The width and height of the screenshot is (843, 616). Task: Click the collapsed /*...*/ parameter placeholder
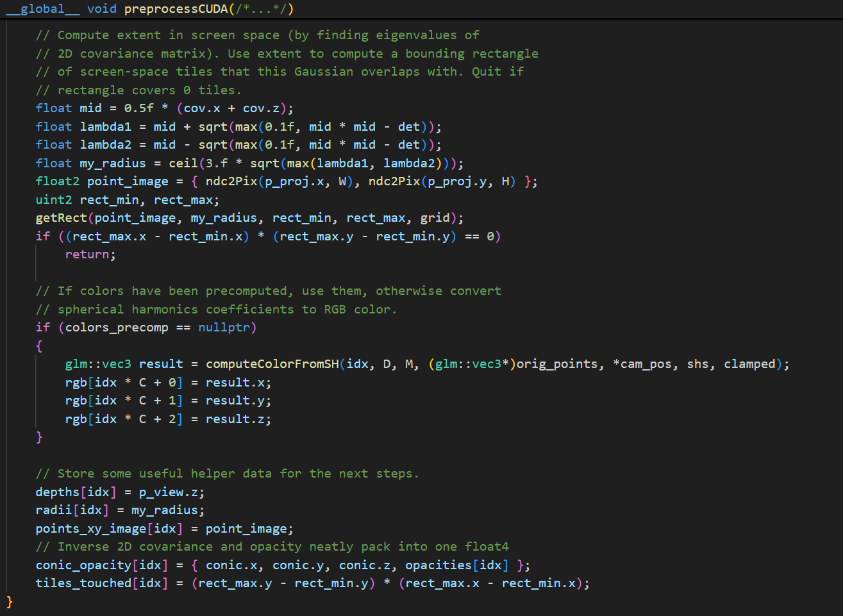[261, 9]
